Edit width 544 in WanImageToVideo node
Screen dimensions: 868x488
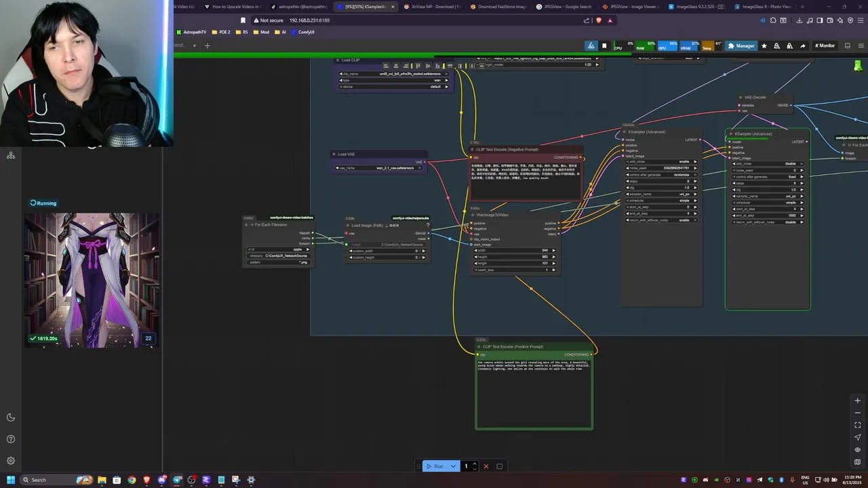tap(516, 250)
